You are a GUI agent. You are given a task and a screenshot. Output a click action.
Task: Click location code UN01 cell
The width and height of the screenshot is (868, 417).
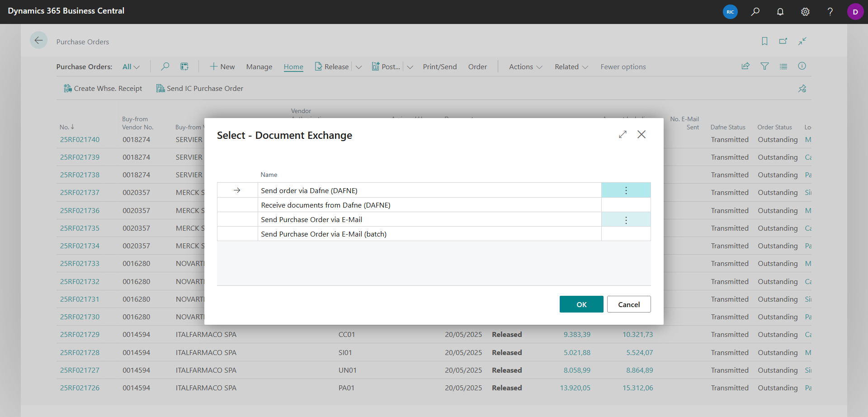348,370
